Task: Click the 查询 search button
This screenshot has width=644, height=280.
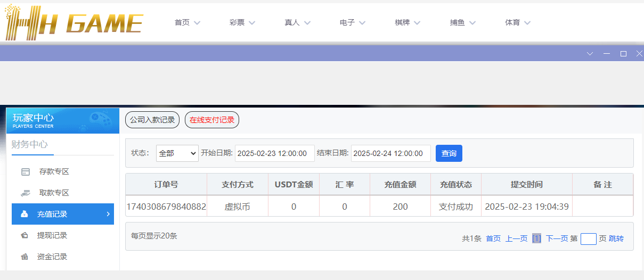Action: tap(449, 153)
